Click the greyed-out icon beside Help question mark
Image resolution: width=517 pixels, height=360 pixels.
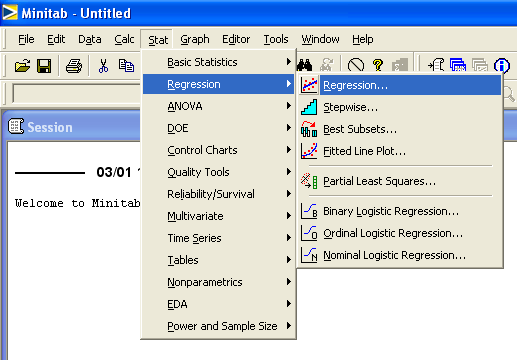tap(400, 65)
